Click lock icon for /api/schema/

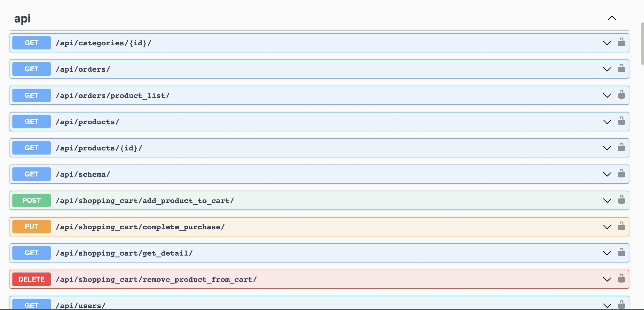click(x=621, y=173)
